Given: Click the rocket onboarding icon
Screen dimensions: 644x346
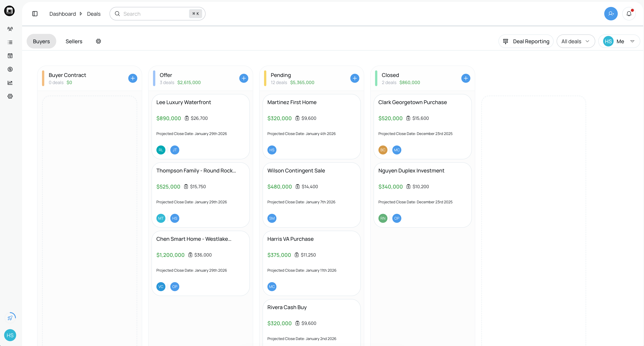Looking at the screenshot, I should [x=10, y=318].
